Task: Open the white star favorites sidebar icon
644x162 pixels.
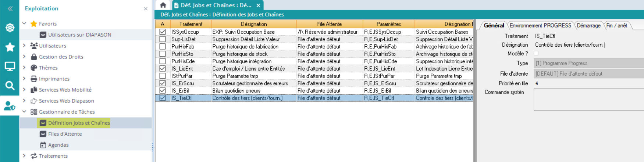Action: click(x=10, y=47)
